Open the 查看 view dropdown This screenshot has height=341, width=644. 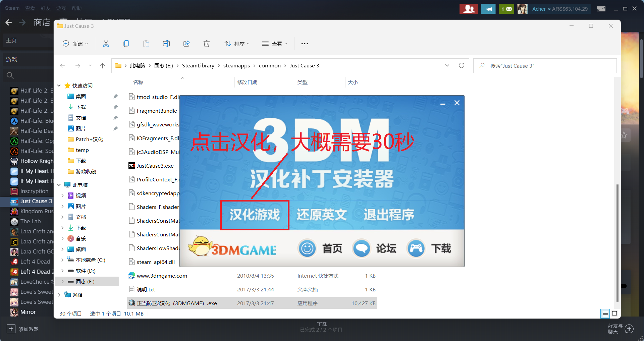pos(275,44)
